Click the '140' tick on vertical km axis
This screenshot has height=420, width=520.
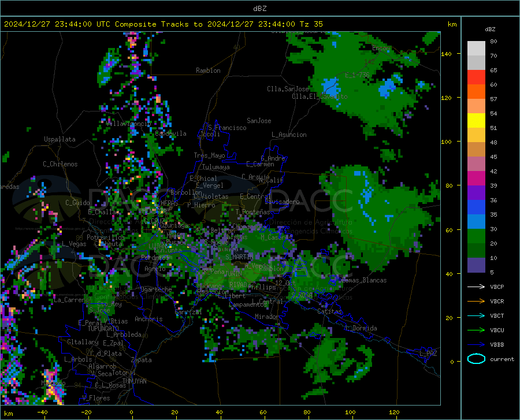point(447,54)
